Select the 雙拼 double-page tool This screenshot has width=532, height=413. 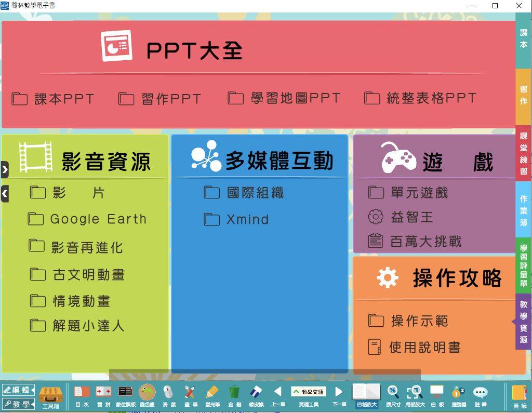(104, 397)
